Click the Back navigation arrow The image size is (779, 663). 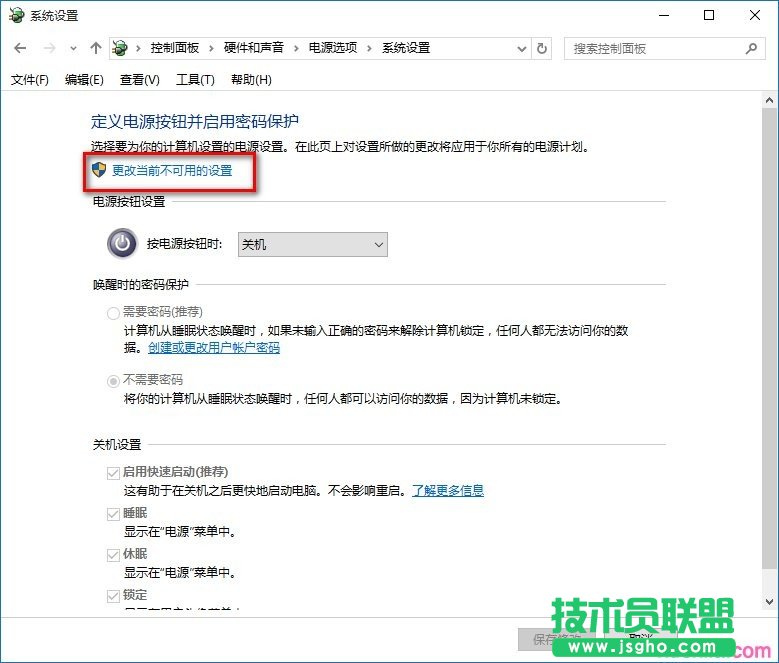(21, 48)
